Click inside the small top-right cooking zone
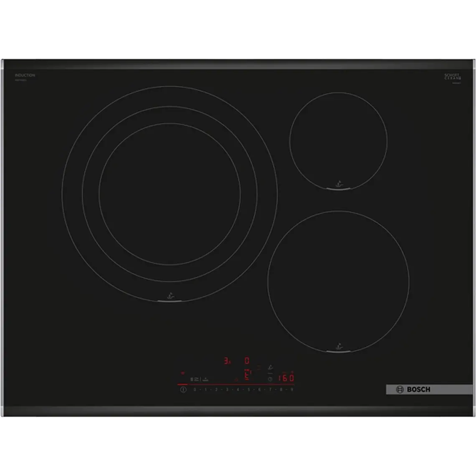 tap(338, 141)
